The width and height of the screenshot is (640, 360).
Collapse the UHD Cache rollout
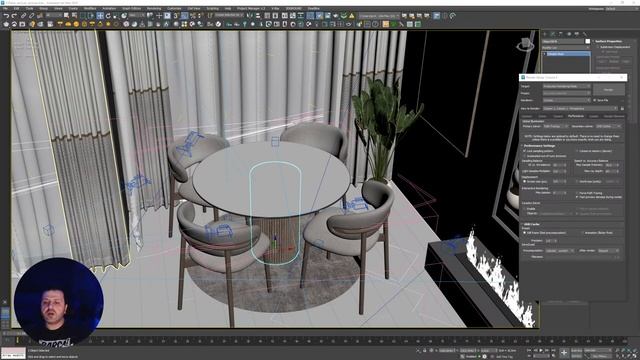pos(531,224)
